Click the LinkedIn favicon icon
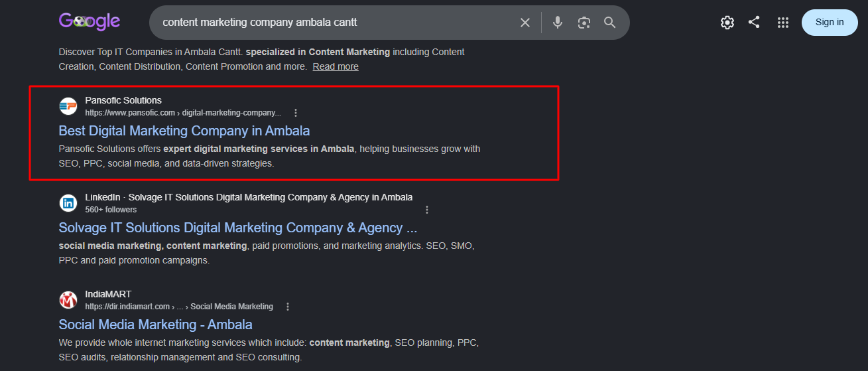Viewport: 868px width, 371px height. pyautogui.click(x=68, y=203)
